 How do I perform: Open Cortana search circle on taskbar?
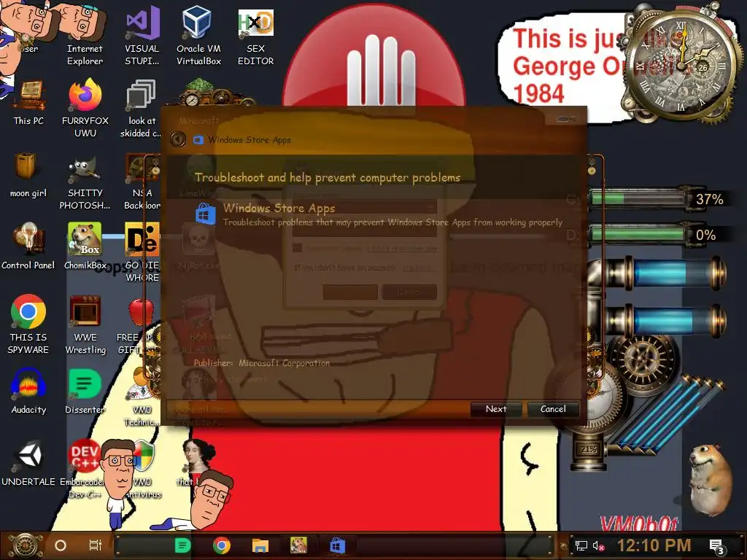(61, 545)
